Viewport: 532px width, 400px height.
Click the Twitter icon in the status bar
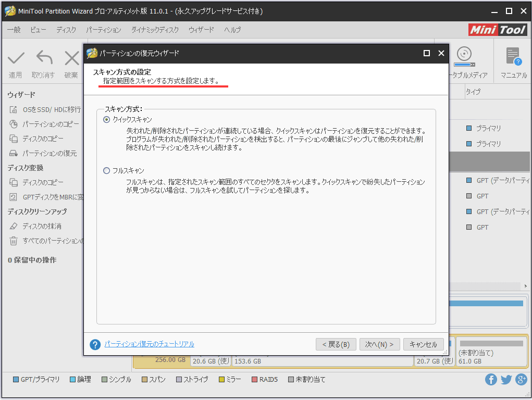tap(505, 380)
